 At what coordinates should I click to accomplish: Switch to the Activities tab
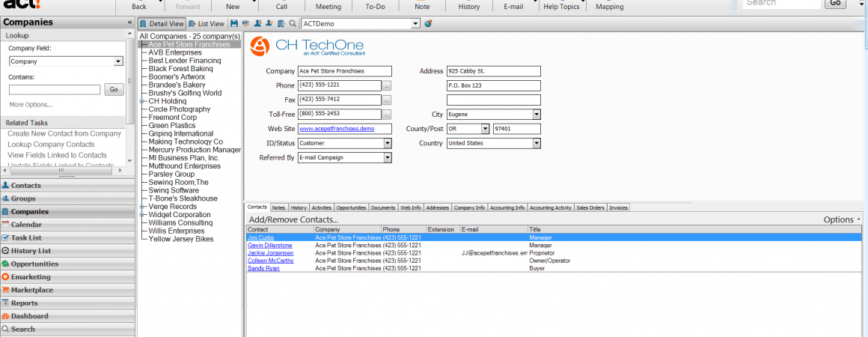(322, 208)
